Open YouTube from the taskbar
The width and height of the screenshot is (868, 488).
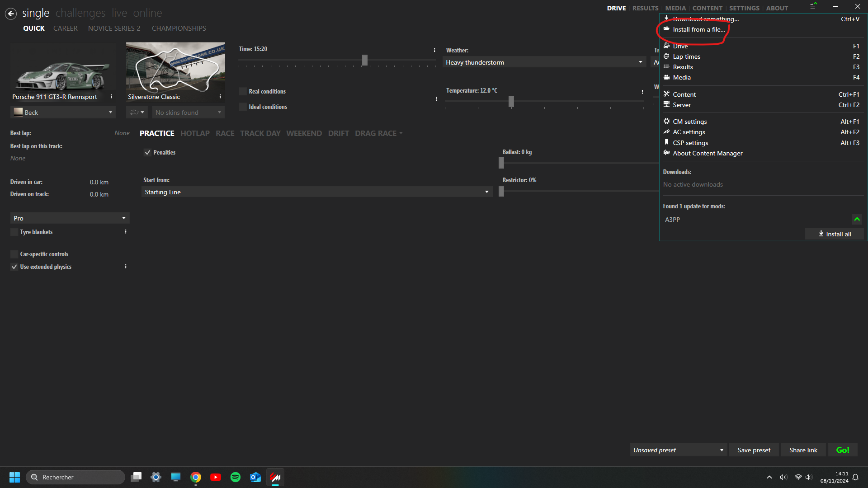click(x=216, y=477)
